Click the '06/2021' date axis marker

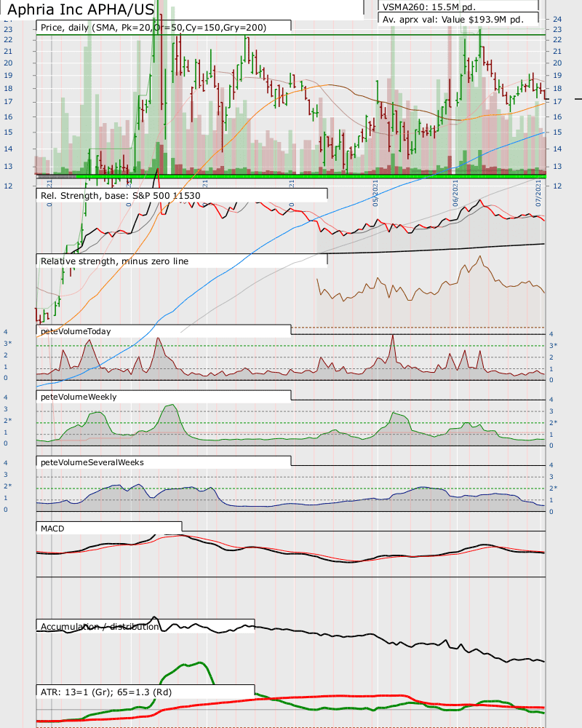coord(455,193)
